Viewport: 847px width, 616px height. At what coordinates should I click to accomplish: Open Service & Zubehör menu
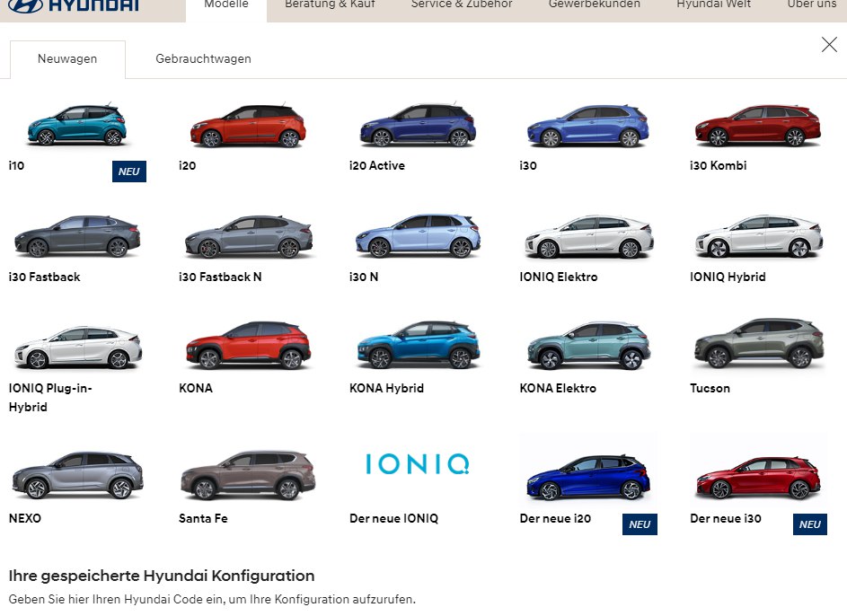(x=462, y=4)
